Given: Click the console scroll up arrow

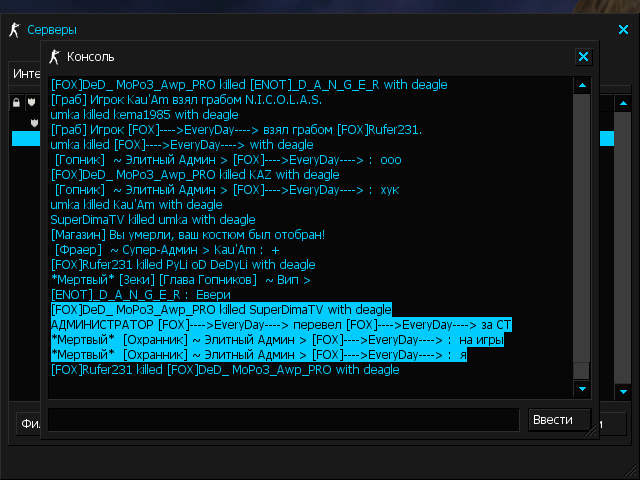Looking at the screenshot, I should [582, 85].
